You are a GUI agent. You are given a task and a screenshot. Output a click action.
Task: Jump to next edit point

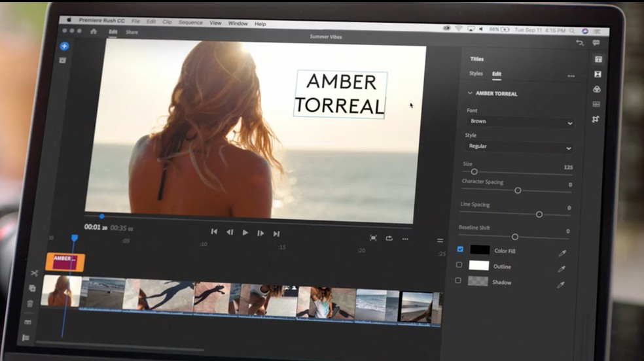coord(276,233)
